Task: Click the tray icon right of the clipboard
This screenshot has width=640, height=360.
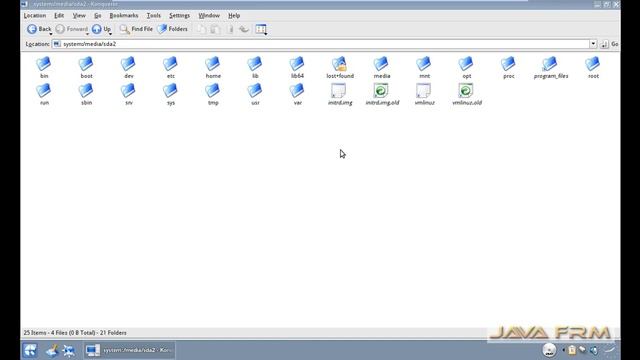Action: 582,349
